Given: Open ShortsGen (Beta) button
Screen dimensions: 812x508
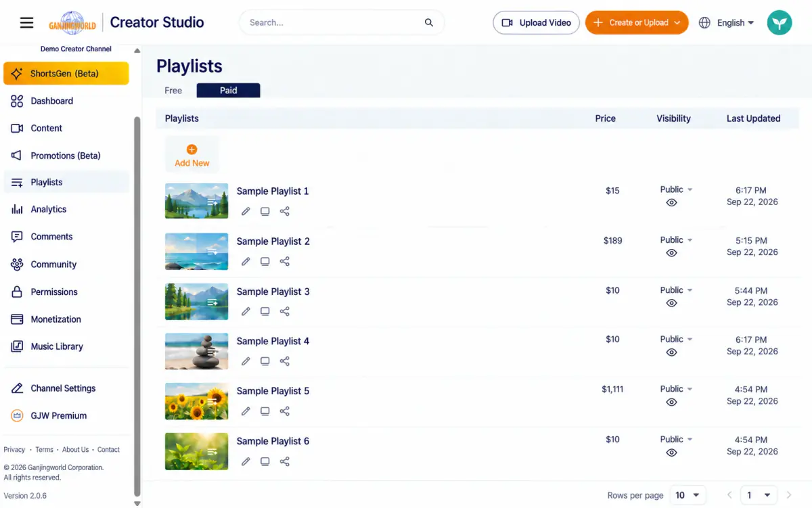Looking at the screenshot, I should 66,74.
